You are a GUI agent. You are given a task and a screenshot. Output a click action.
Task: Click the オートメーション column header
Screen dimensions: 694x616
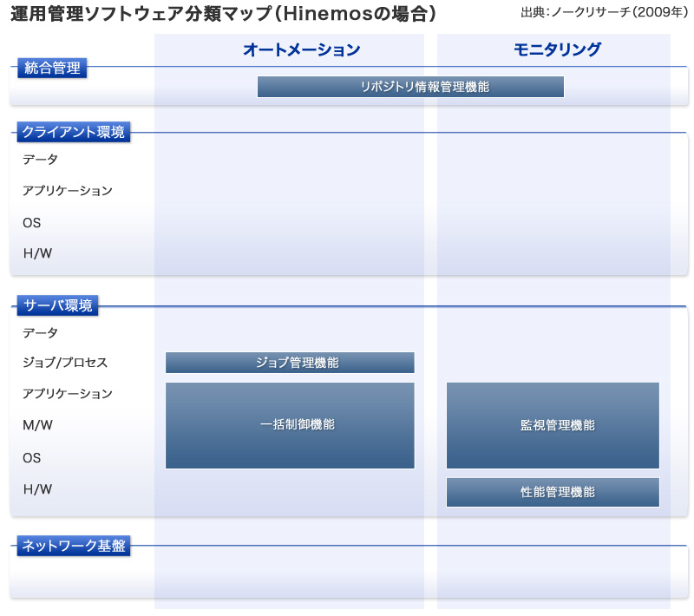(x=302, y=49)
